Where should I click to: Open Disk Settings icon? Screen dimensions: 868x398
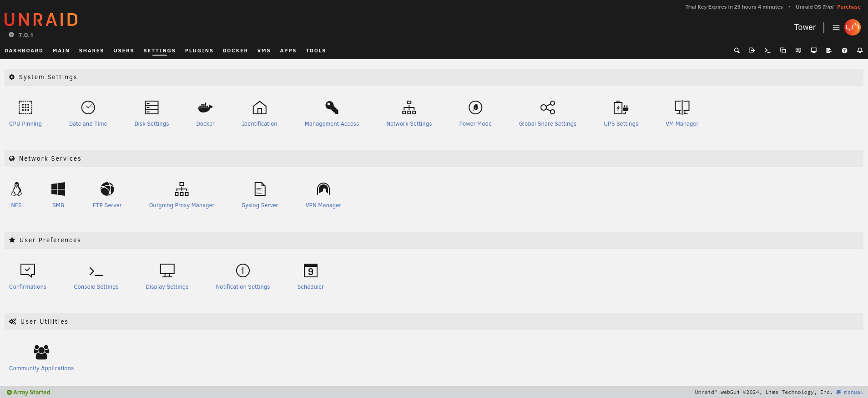coord(151,107)
